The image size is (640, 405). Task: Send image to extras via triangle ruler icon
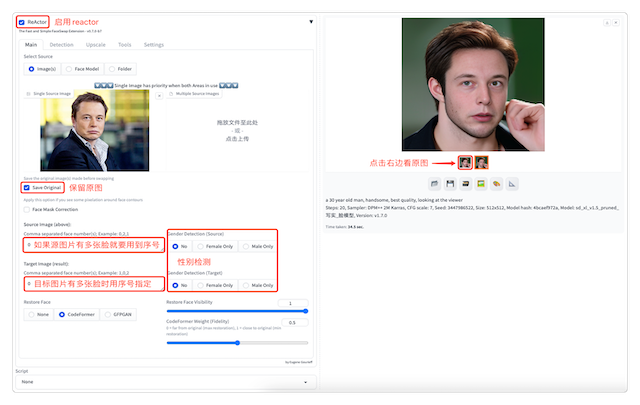pos(512,184)
